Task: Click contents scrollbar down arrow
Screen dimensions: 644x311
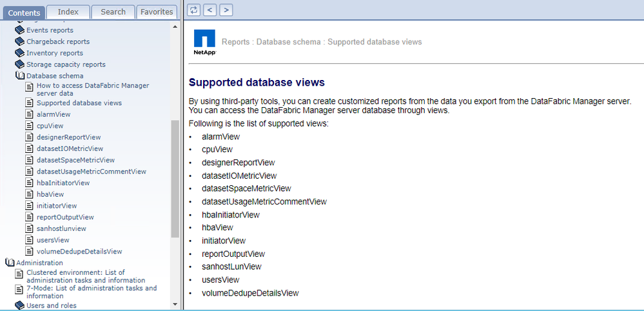Action: pos(175,305)
